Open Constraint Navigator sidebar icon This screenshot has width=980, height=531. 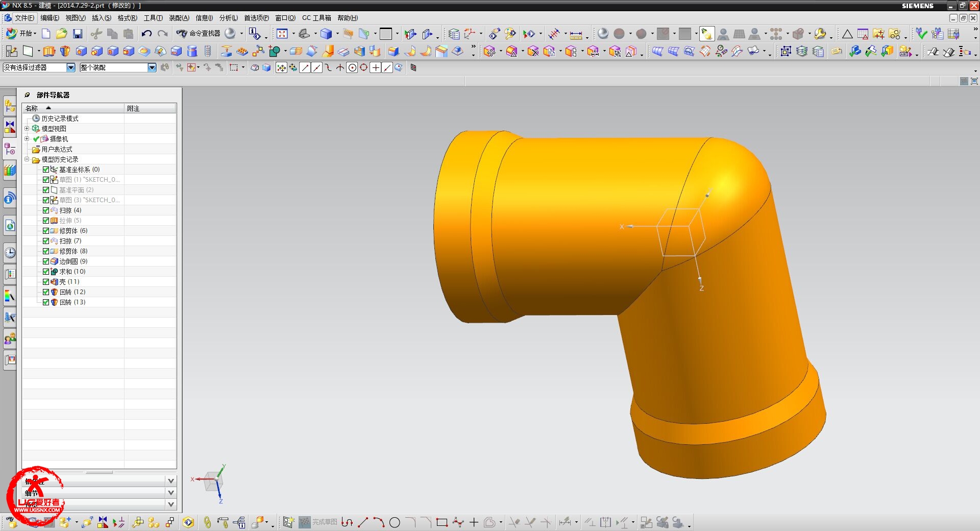click(10, 126)
